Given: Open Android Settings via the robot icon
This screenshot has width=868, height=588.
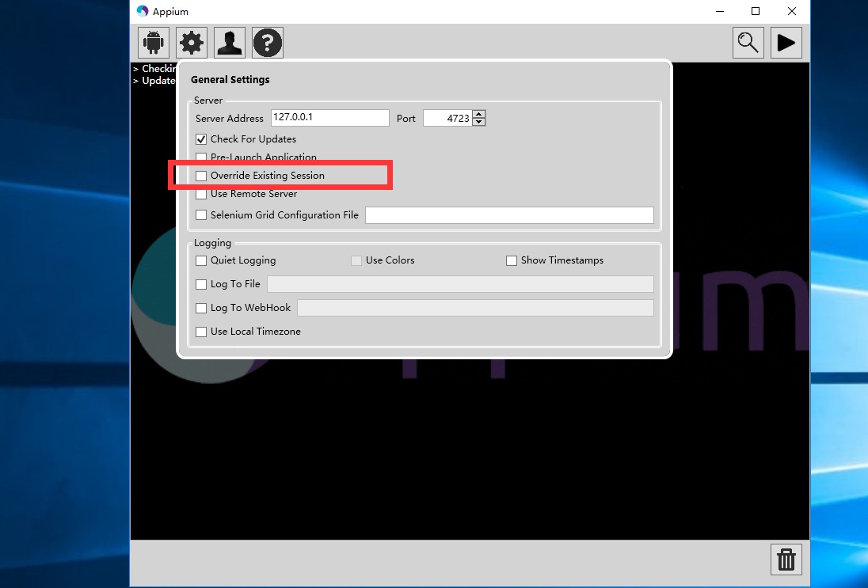Looking at the screenshot, I should click(154, 43).
